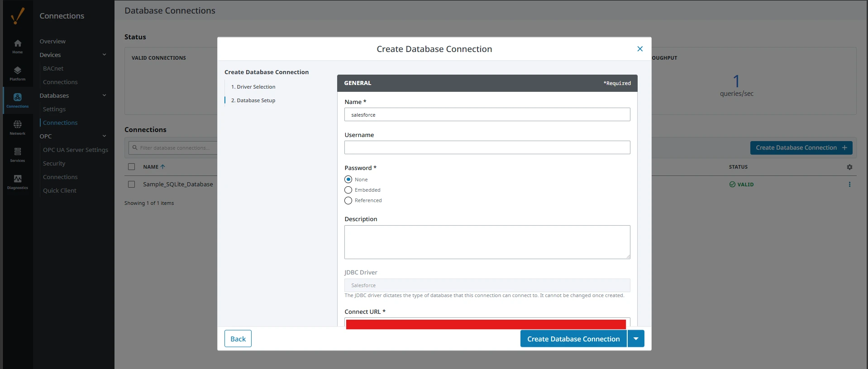Open Sample_SQLite_Database row actions menu

tap(849, 184)
